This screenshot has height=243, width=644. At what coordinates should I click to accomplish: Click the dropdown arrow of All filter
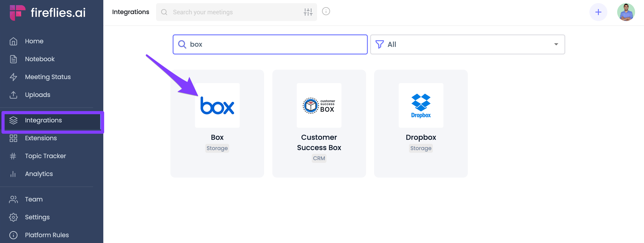point(556,44)
